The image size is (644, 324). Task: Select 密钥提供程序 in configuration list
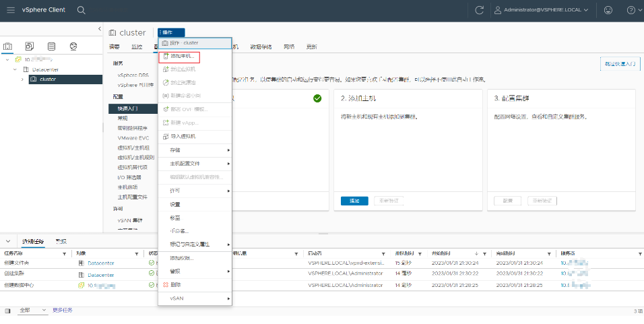132,128
